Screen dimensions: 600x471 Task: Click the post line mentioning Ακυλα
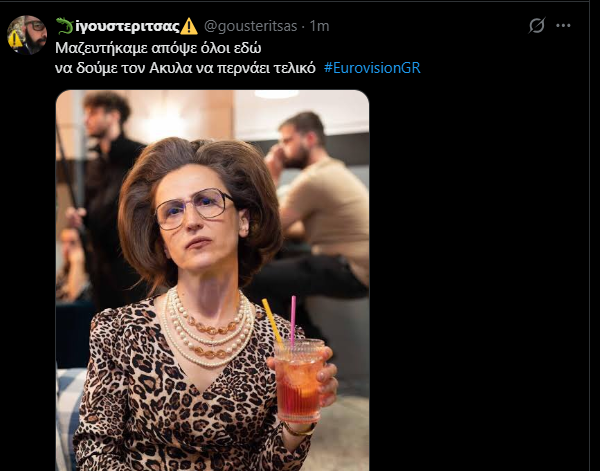(x=185, y=68)
